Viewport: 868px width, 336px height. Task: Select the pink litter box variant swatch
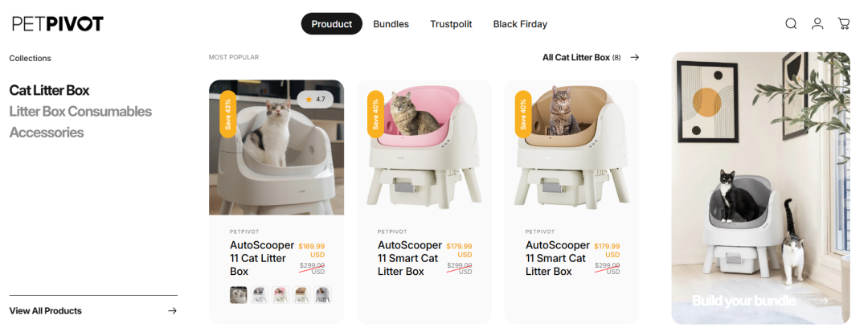click(280, 295)
